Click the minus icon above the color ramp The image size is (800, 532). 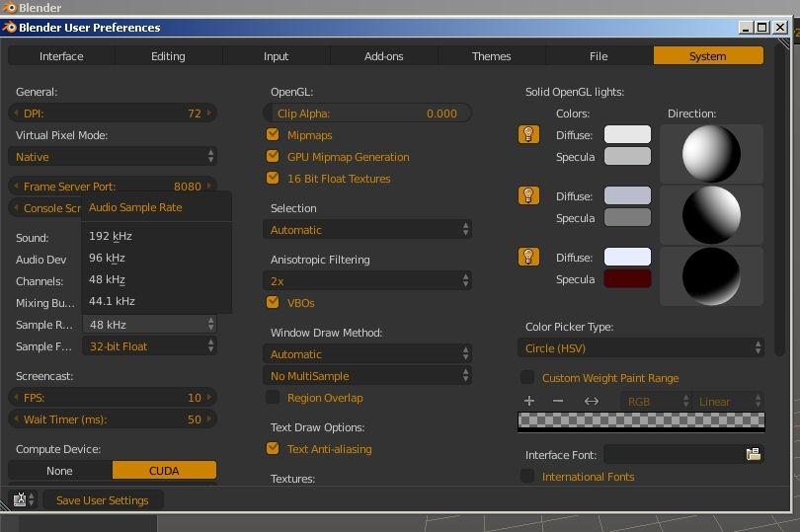point(558,402)
